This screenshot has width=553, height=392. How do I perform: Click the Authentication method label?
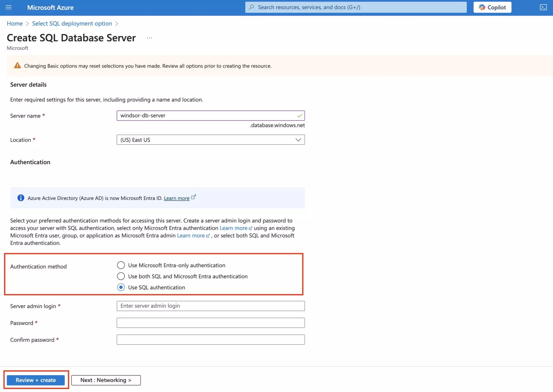point(39,266)
